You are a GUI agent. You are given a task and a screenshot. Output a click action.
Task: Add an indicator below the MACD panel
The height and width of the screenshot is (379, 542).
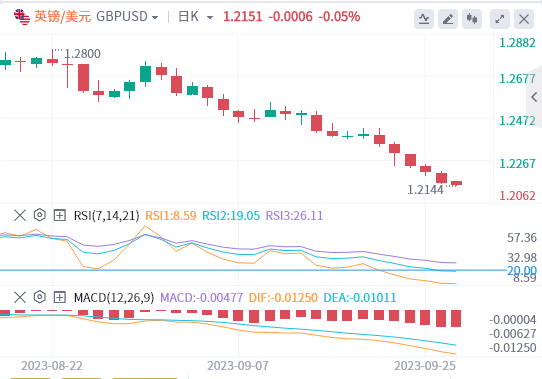(60, 297)
